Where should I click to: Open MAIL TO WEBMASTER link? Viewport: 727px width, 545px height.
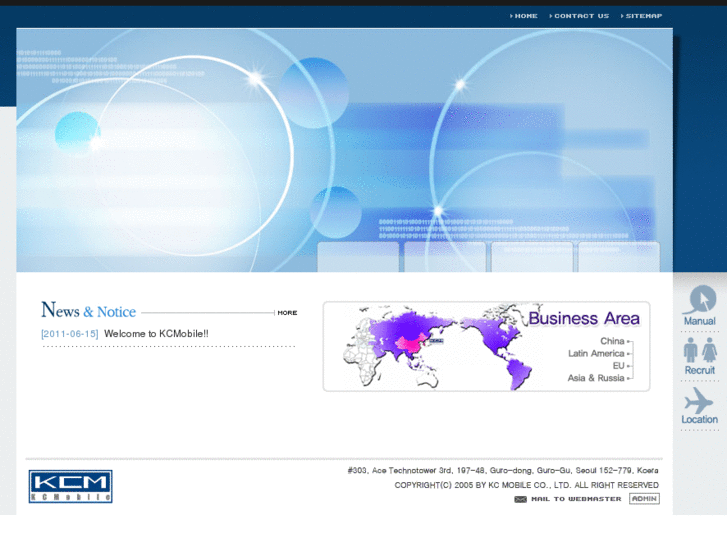(x=576, y=499)
